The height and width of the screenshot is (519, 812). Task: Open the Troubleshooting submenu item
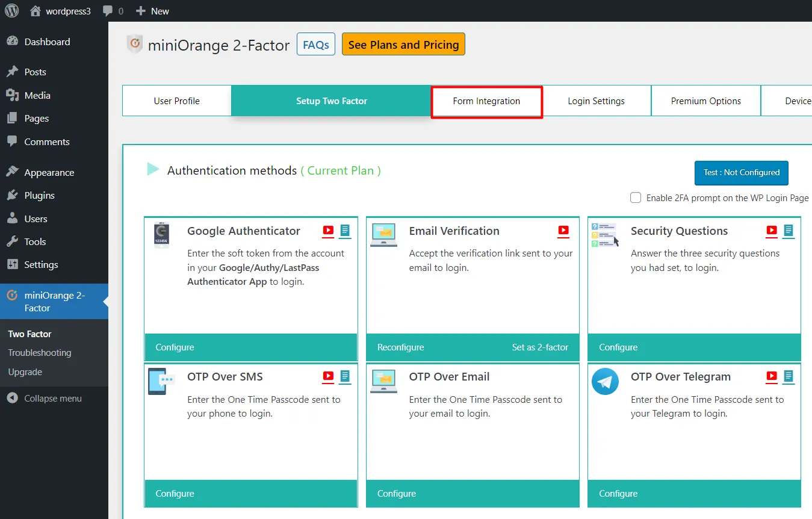click(x=40, y=353)
